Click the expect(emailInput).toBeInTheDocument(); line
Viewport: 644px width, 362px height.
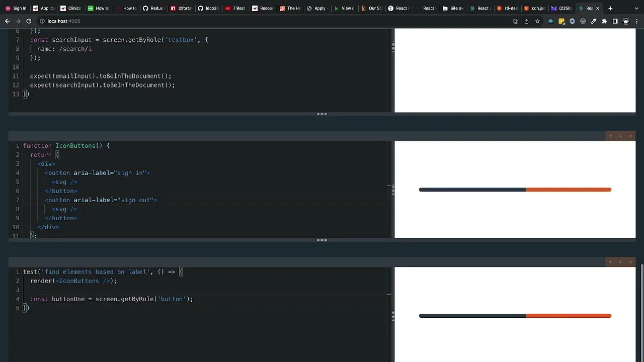(101, 76)
